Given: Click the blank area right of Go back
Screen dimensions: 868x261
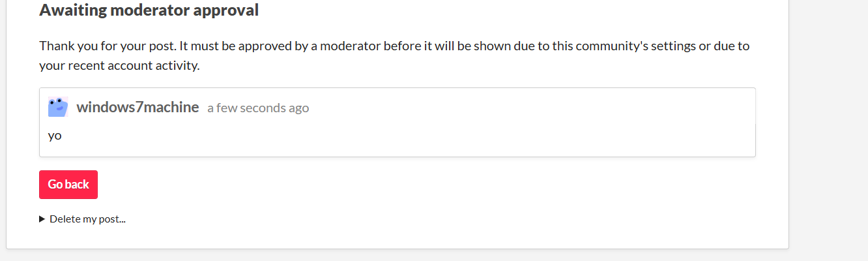Looking at the screenshot, I should (x=326, y=185).
